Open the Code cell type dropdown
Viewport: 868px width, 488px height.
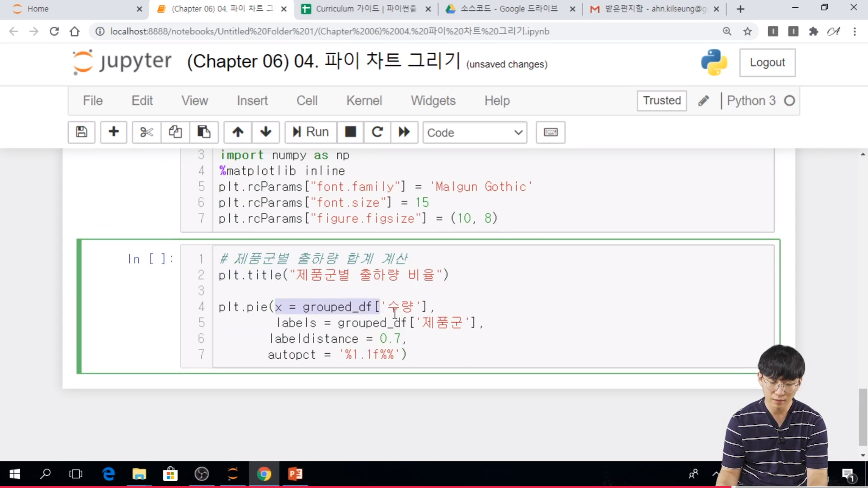[475, 132]
